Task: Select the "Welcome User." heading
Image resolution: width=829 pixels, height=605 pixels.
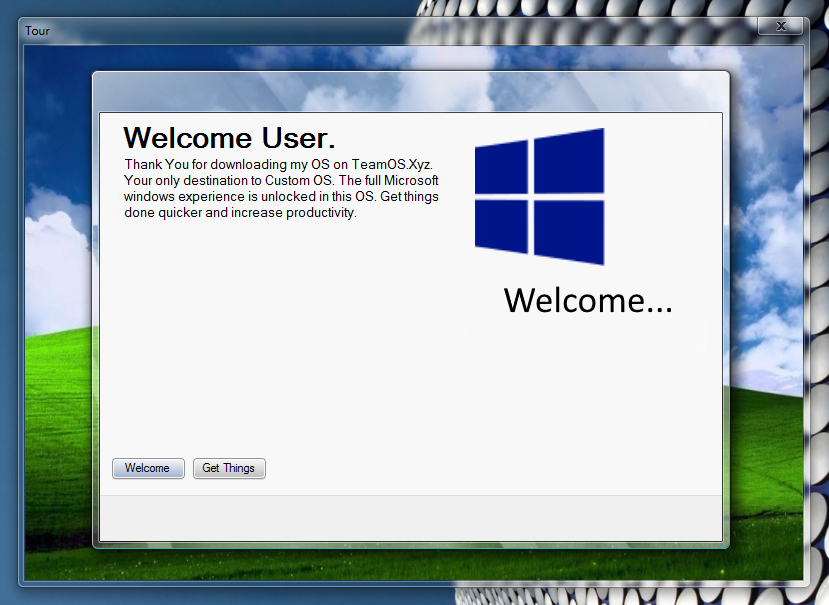Action: coord(229,138)
